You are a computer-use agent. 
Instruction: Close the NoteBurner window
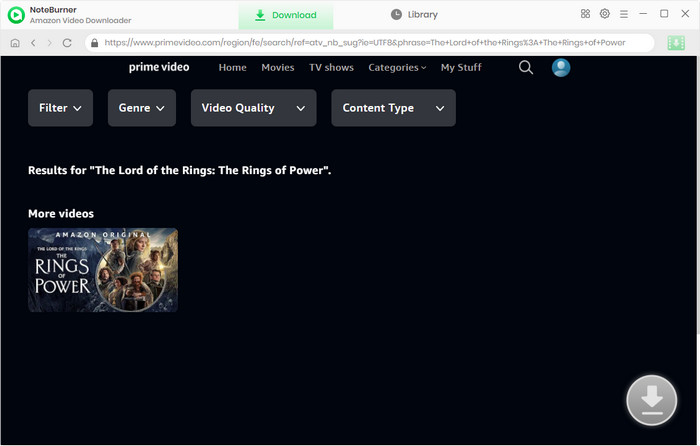685,14
